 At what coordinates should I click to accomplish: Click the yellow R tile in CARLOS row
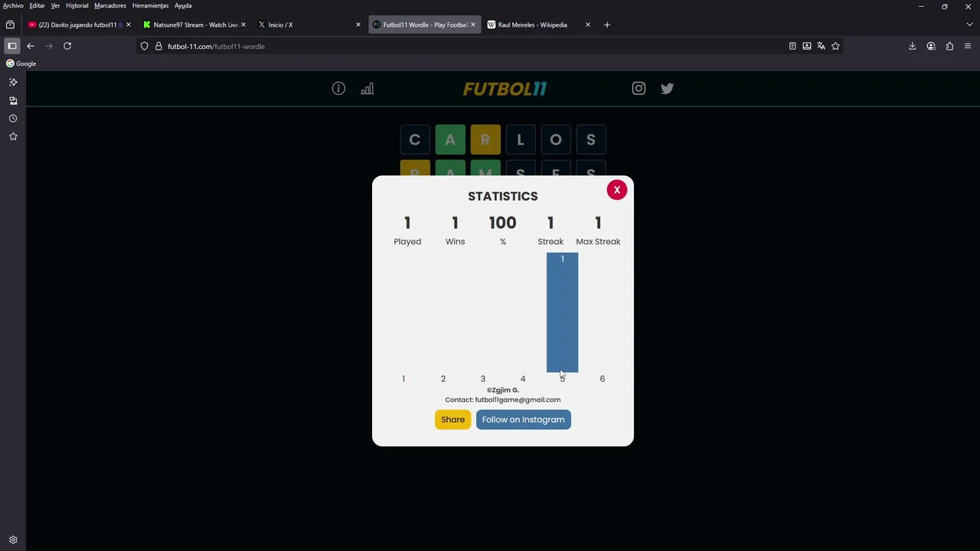[x=485, y=140]
